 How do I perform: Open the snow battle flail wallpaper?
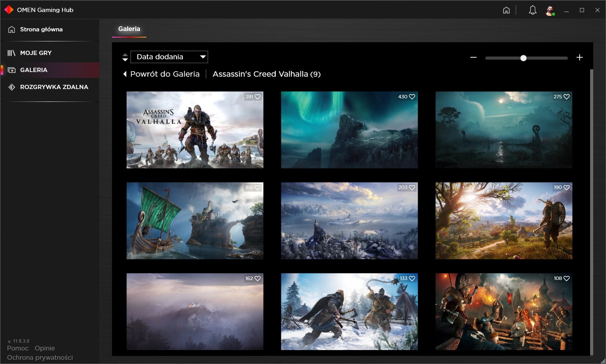tap(349, 312)
